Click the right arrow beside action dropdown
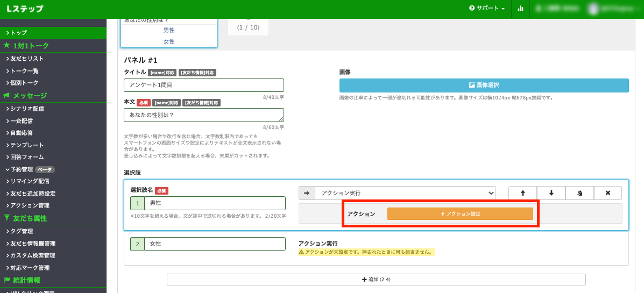The width and height of the screenshot is (644, 293). pyautogui.click(x=306, y=193)
